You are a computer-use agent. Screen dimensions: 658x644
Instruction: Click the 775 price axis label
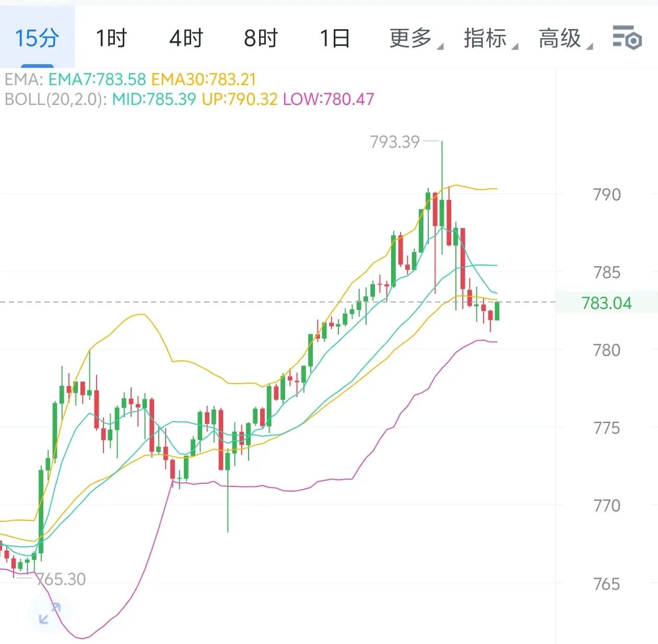607,428
